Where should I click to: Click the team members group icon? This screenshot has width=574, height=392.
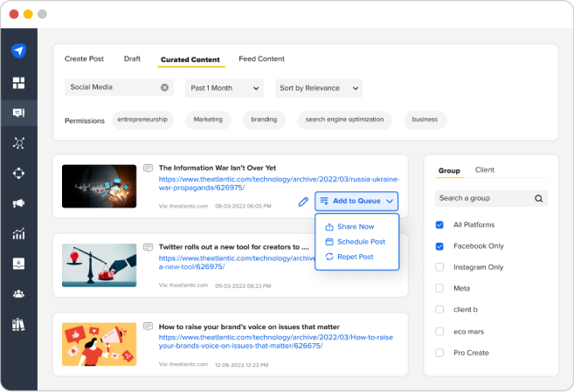(18, 293)
